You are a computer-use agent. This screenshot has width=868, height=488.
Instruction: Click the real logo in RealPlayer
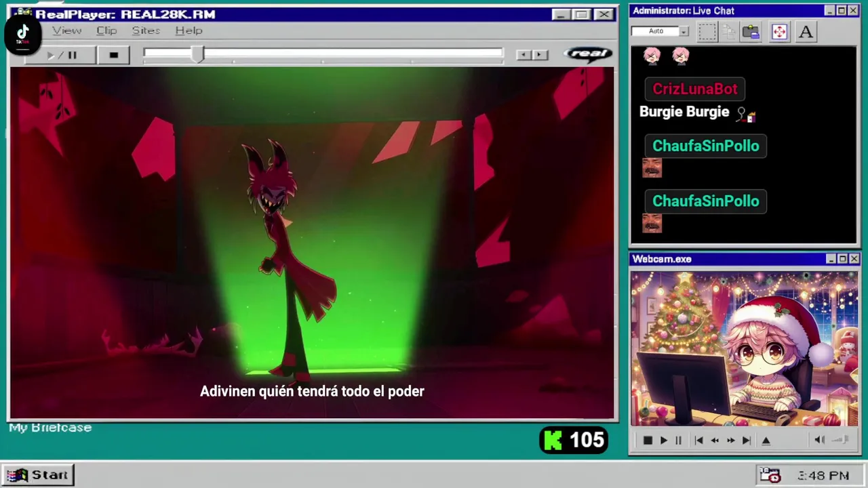coord(588,54)
